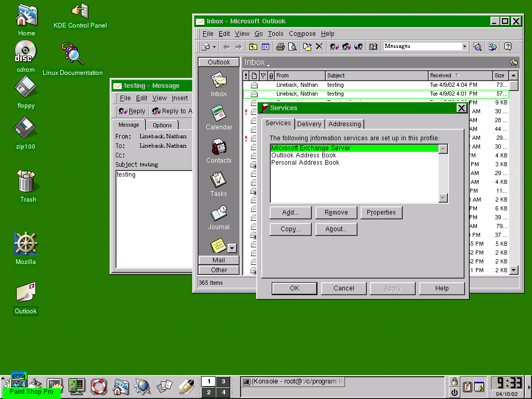Switch to virtual desktop 4 in the pager

point(223,392)
